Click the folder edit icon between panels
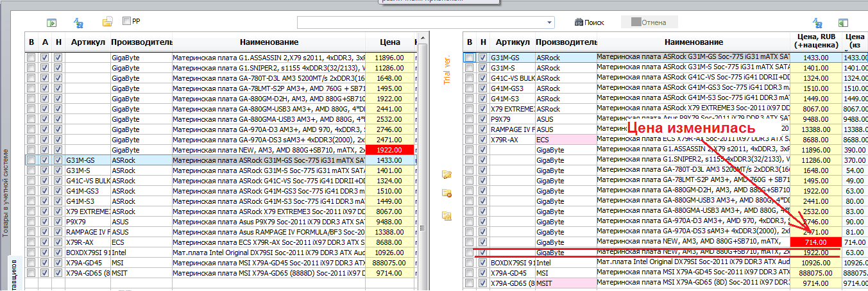The width and height of the screenshot is (868, 291). [x=447, y=174]
